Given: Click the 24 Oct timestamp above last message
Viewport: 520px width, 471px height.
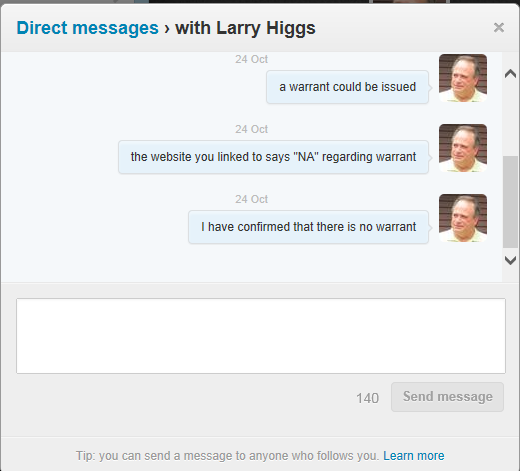Looking at the screenshot, I should (x=251, y=199).
